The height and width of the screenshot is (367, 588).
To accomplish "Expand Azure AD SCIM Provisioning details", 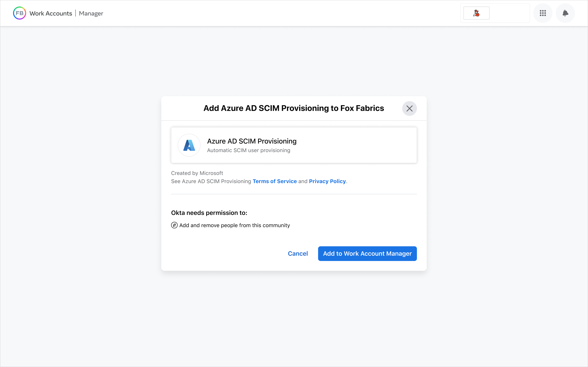I will (294, 145).
